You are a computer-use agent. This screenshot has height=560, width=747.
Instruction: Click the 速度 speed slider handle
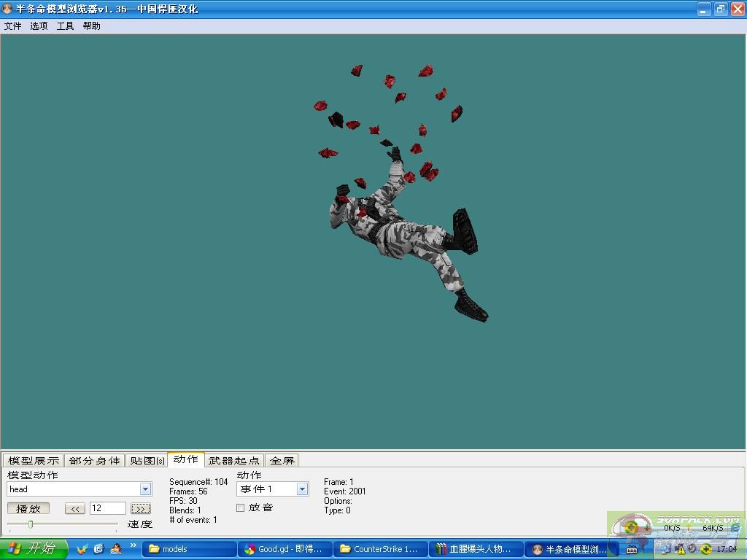[31, 524]
